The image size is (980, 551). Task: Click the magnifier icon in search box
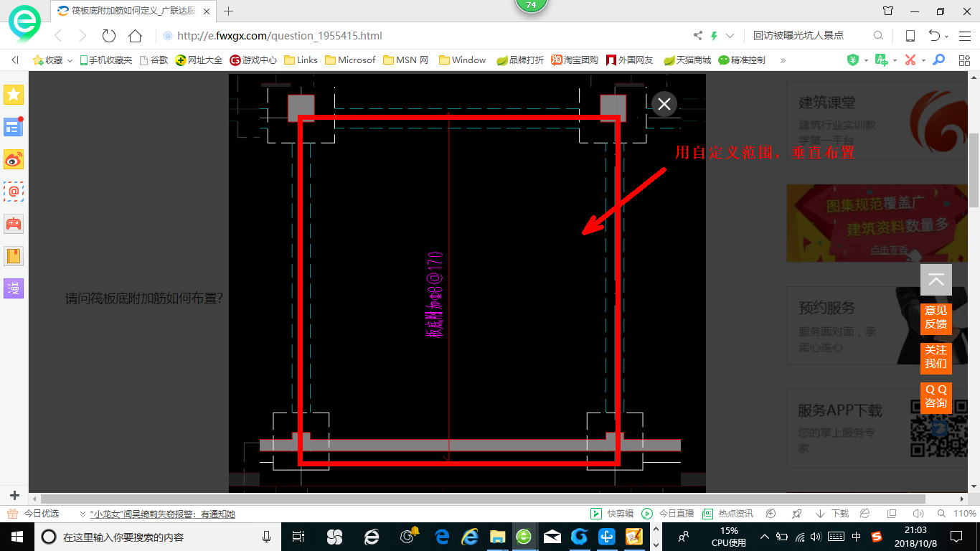878,36
